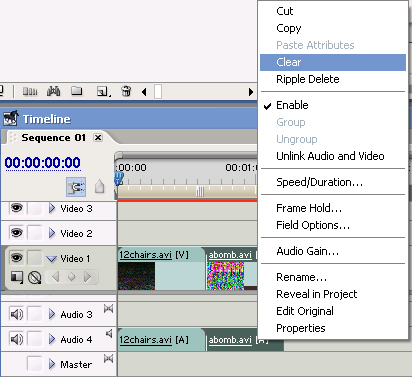
Task: Hide Video 3 track with eye icon
Action: click(x=17, y=208)
